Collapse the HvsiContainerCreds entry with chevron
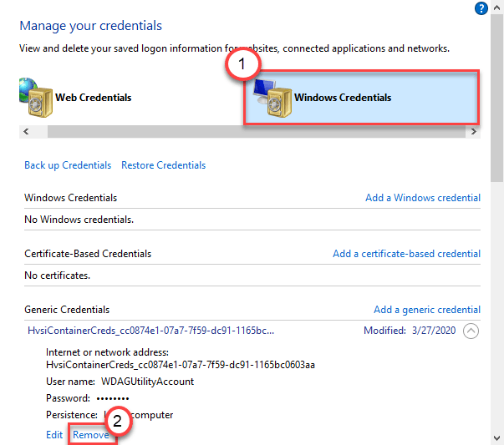The width and height of the screenshot is (504, 445). (471, 331)
